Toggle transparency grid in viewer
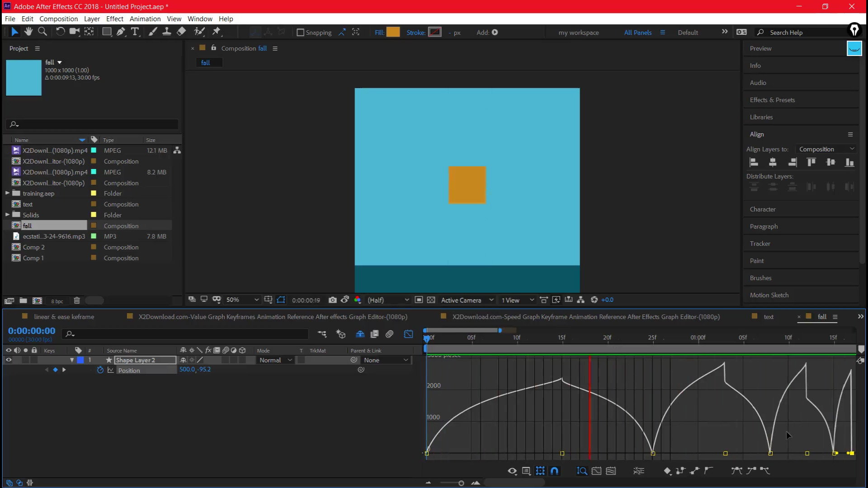This screenshot has width=868, height=488. point(431,300)
